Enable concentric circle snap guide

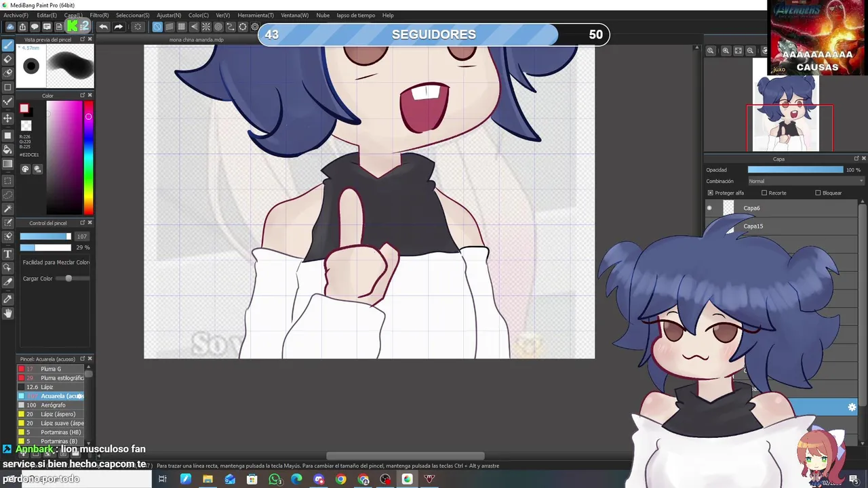(x=218, y=27)
